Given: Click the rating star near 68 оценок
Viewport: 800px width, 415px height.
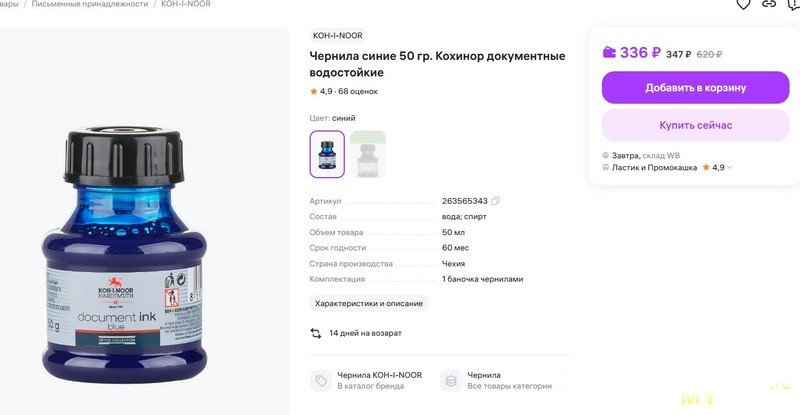Looking at the screenshot, I should pos(313,91).
